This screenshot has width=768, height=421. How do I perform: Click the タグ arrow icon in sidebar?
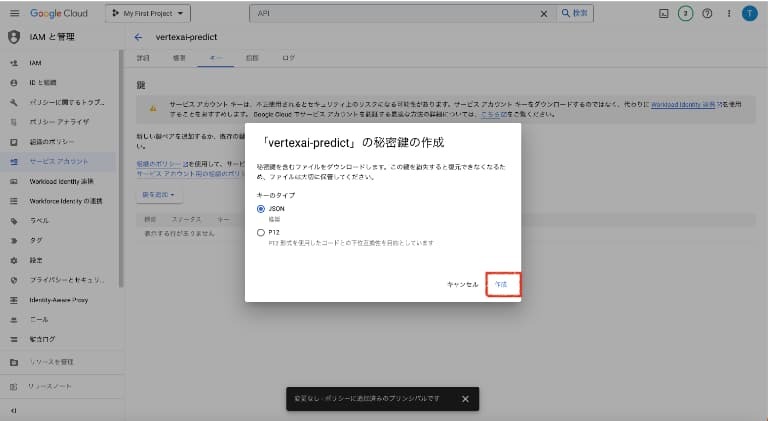pos(14,240)
